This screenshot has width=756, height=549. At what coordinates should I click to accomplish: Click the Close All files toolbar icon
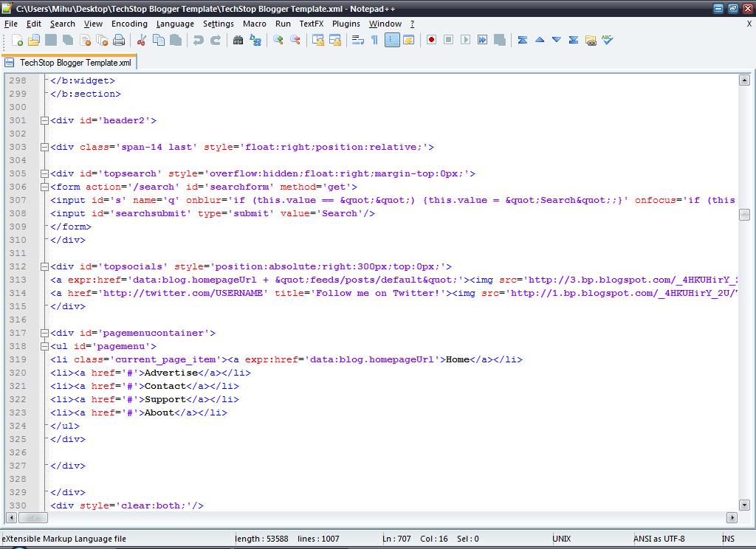tap(102, 41)
